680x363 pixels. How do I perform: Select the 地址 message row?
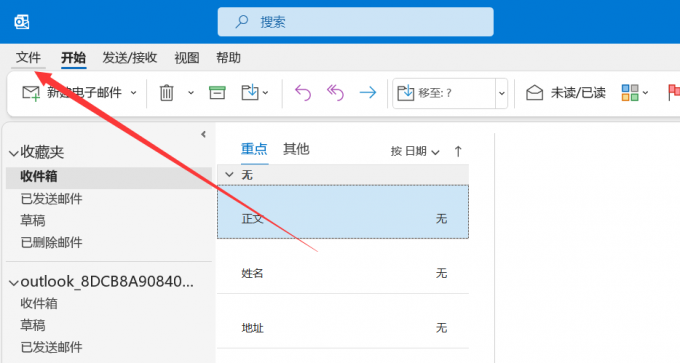pos(343,321)
